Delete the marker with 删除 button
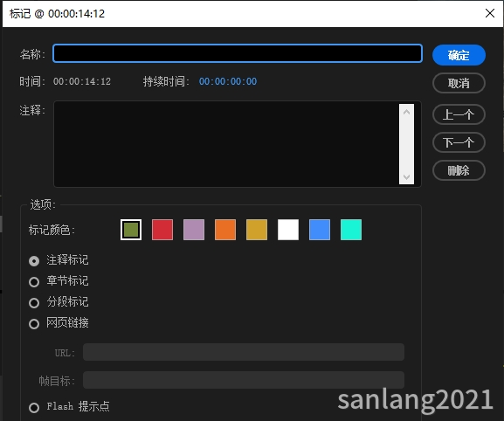 point(459,170)
